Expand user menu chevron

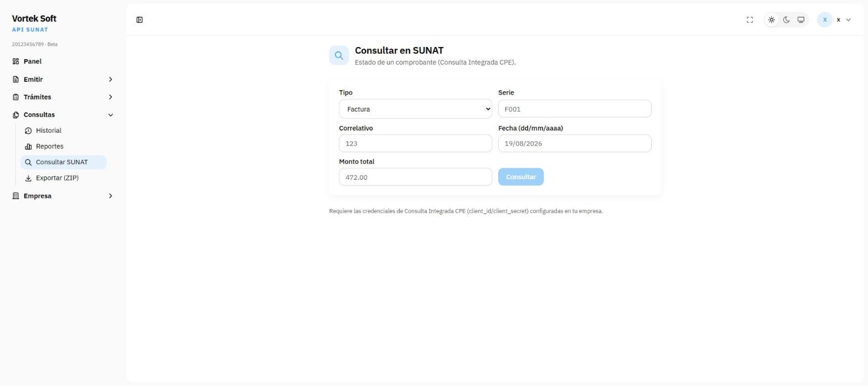pyautogui.click(x=848, y=20)
